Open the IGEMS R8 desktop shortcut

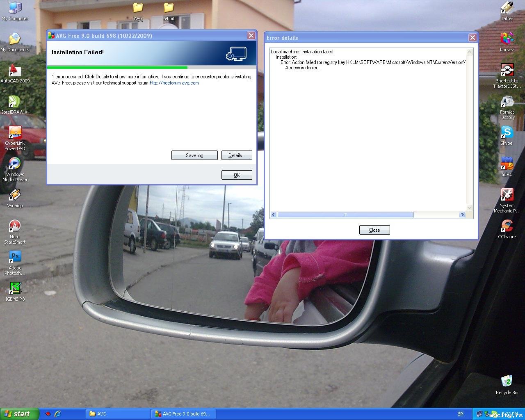point(15,292)
